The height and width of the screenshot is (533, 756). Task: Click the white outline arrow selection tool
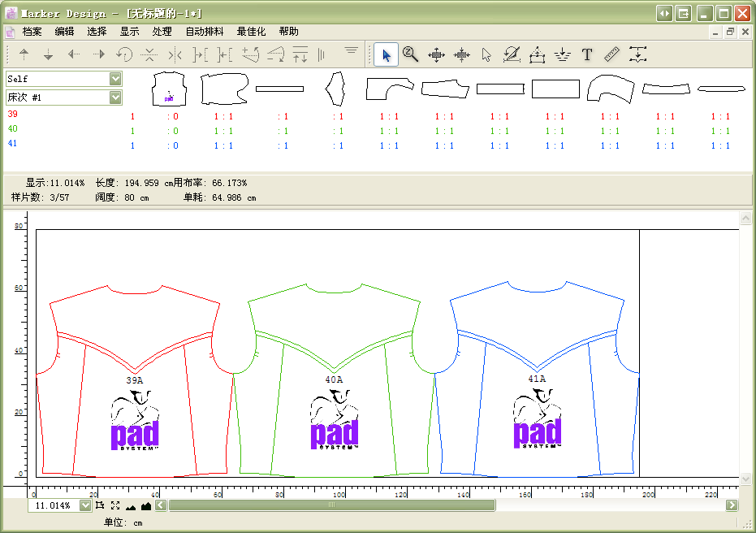click(x=486, y=54)
